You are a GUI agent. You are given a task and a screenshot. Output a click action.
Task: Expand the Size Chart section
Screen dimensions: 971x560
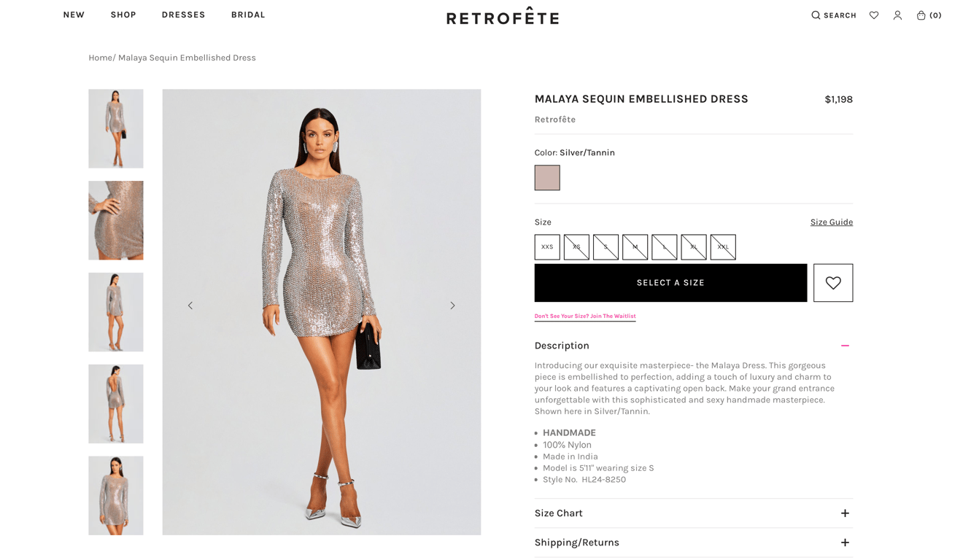coord(845,513)
